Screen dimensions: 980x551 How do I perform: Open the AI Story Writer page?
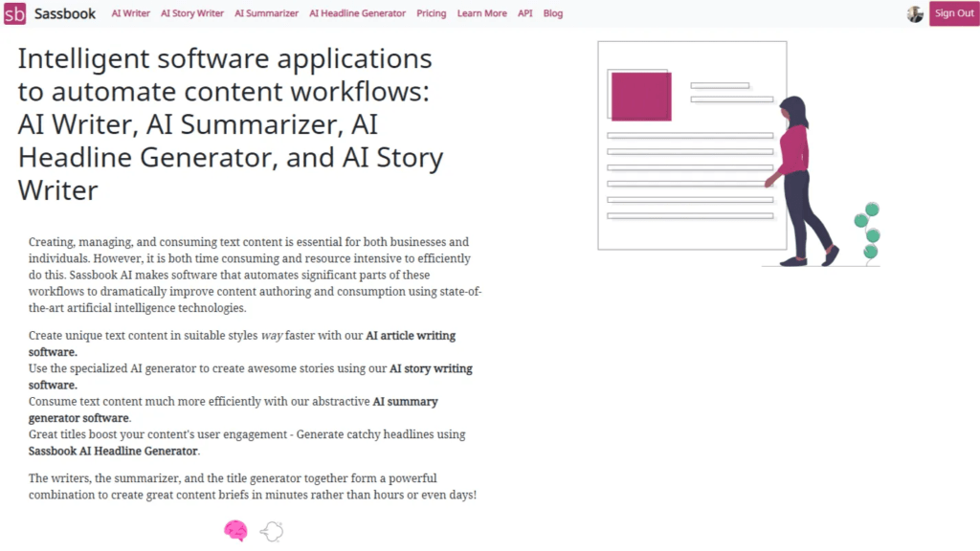191,13
